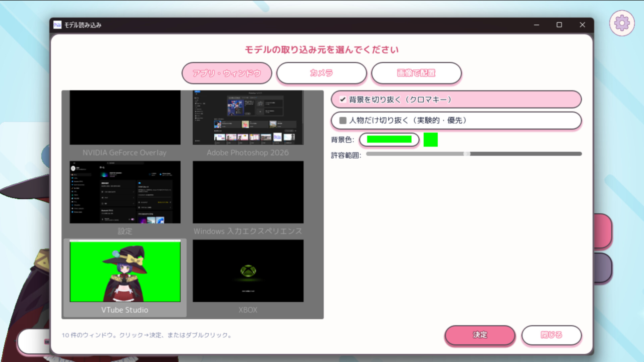Open the 背景色 color picker field
Image resolution: width=644 pixels, height=362 pixels.
pyautogui.click(x=389, y=139)
